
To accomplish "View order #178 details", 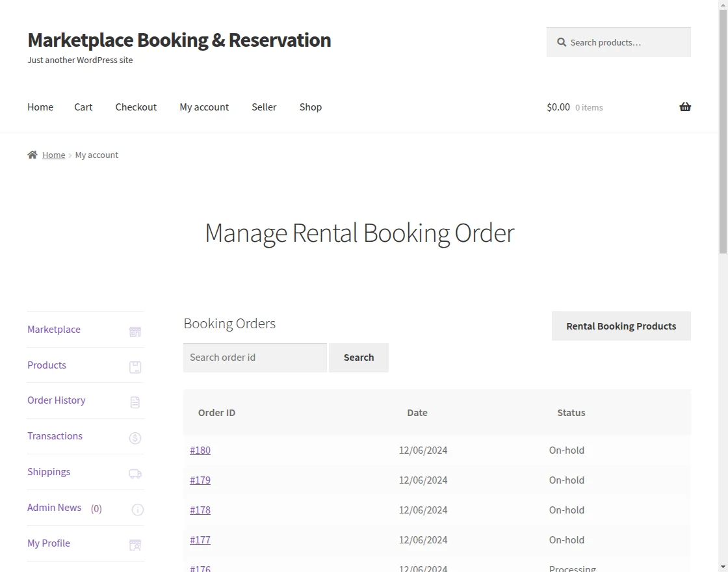I will 200,510.
